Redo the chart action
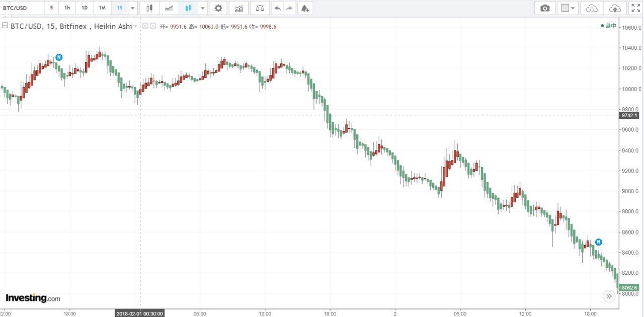 (289, 8)
